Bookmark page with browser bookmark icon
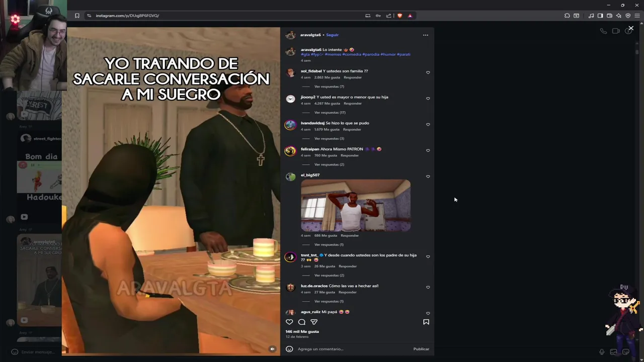The height and width of the screenshot is (362, 644). coord(77,16)
